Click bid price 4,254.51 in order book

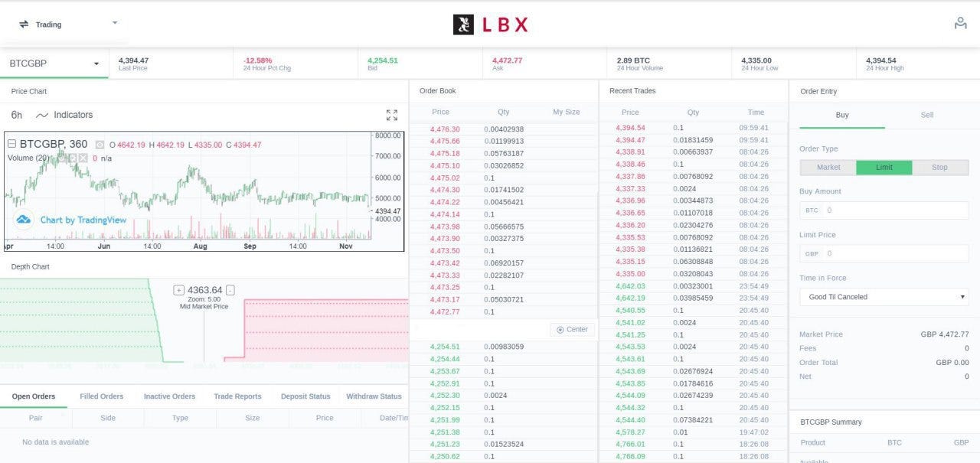click(x=445, y=347)
